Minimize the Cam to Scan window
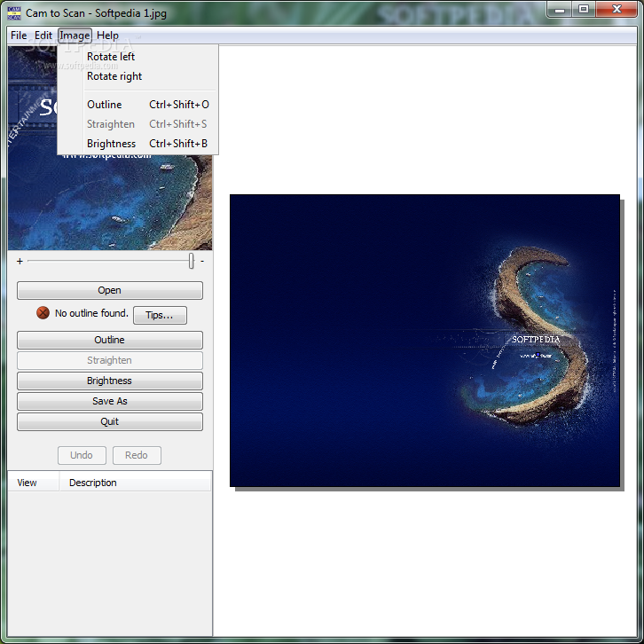Image resolution: width=644 pixels, height=644 pixels. click(x=560, y=10)
